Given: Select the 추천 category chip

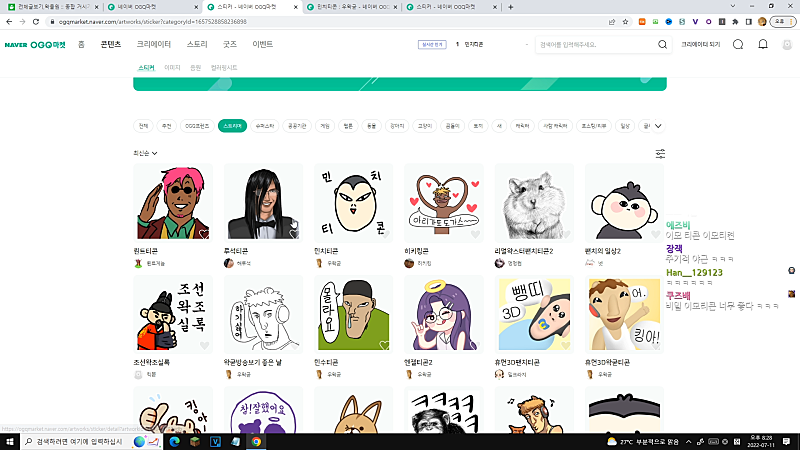Looking at the screenshot, I should [167, 126].
